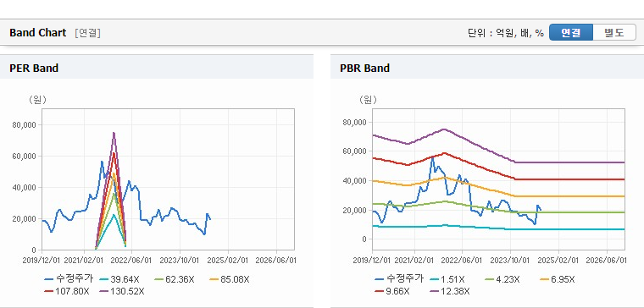Toggle 수정주가 series in PBR Band legend

[399, 279]
